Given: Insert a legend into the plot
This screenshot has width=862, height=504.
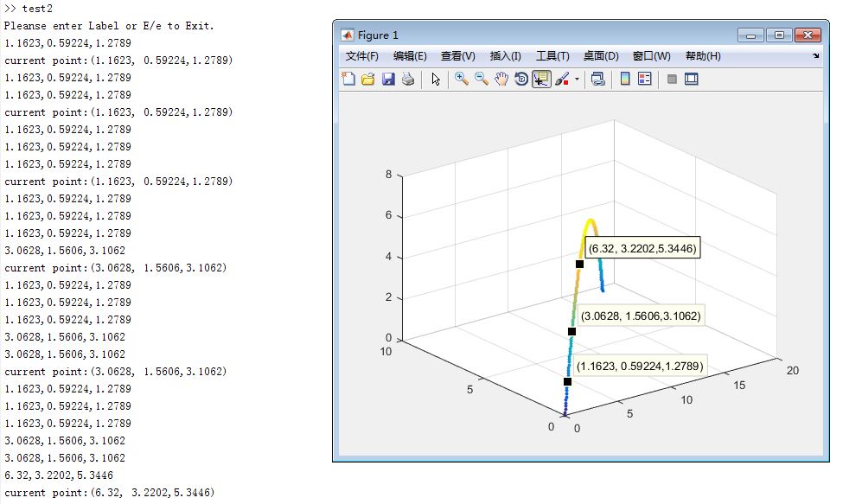Looking at the screenshot, I should point(643,78).
